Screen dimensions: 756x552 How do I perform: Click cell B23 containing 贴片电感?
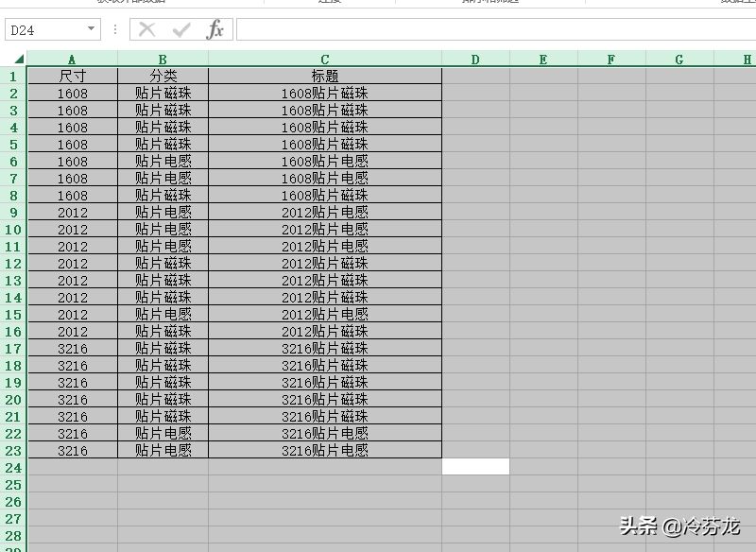point(163,450)
